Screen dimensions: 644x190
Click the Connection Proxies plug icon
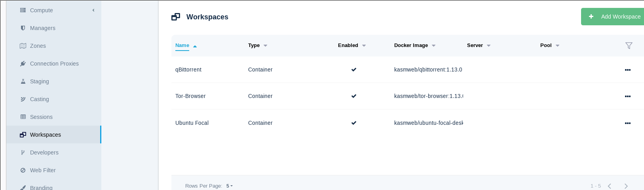(x=23, y=64)
